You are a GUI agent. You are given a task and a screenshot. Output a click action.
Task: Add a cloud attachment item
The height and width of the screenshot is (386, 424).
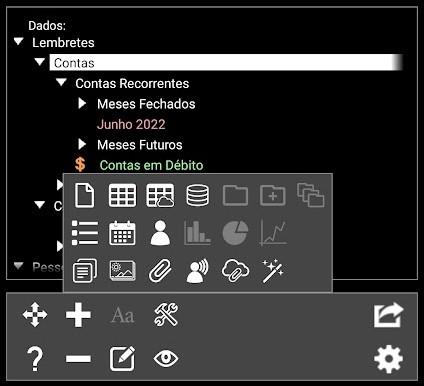click(235, 270)
